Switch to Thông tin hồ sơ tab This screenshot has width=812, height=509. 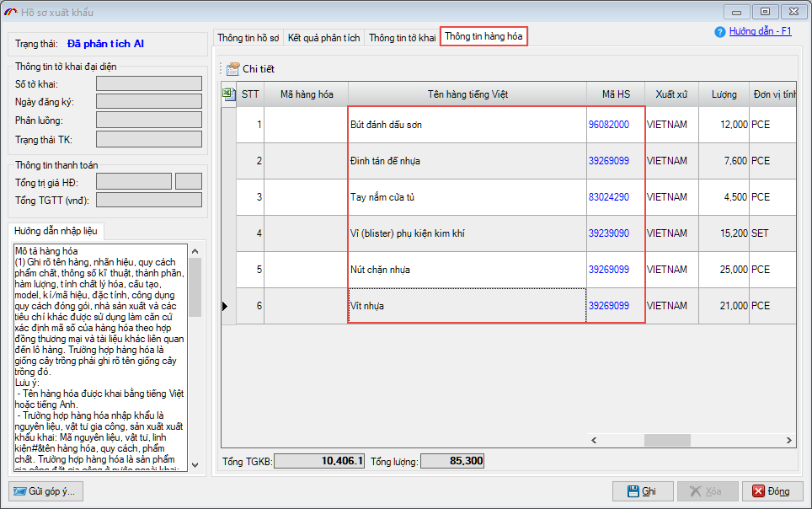(248, 38)
